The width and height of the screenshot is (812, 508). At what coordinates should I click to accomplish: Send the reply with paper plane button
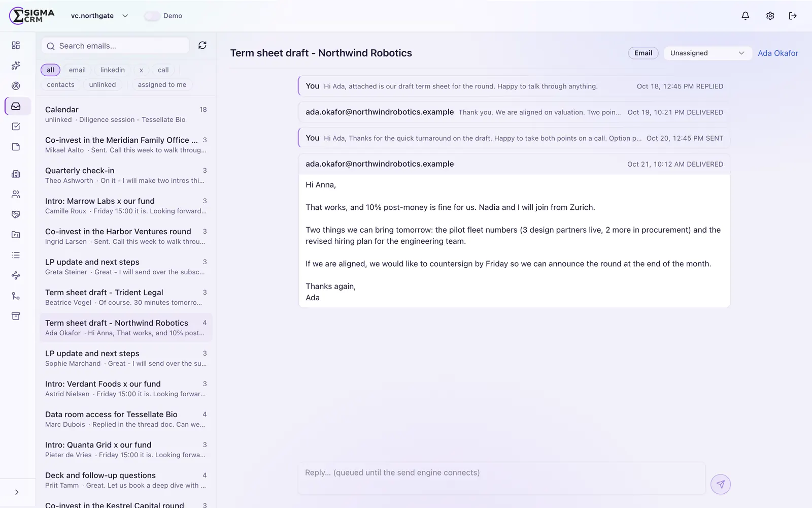pyautogui.click(x=720, y=484)
